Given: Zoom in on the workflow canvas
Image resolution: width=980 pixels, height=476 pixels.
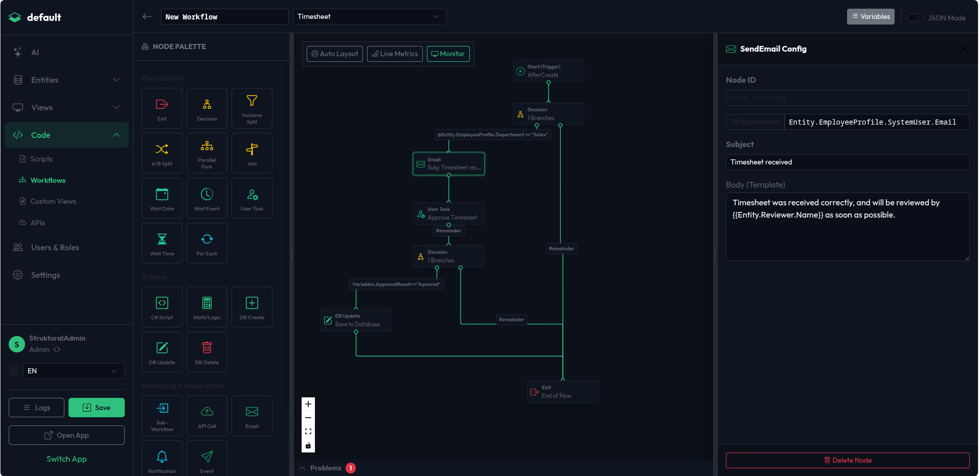Looking at the screenshot, I should [308, 404].
